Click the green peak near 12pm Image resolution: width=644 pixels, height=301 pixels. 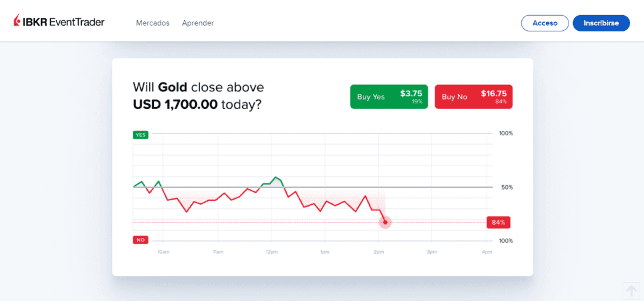coord(275,178)
